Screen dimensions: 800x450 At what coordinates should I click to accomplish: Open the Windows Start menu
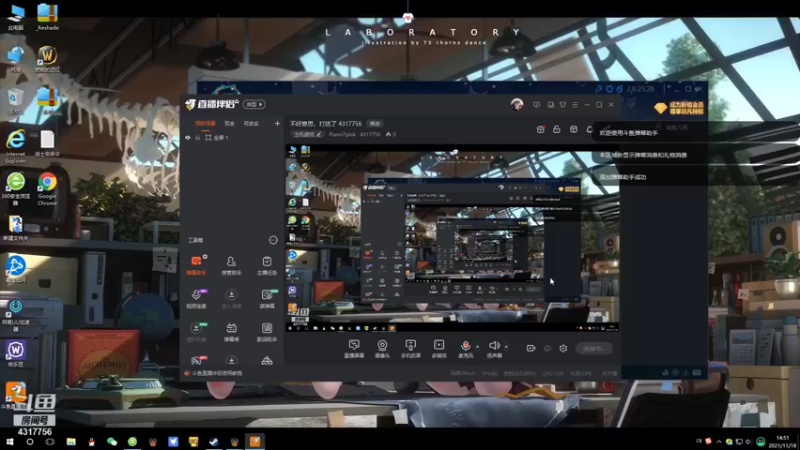9,442
